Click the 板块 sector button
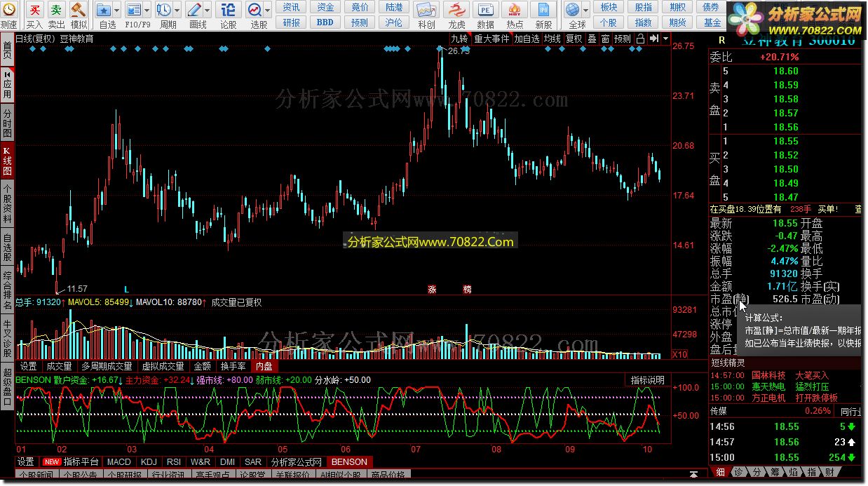This screenshot has height=486, width=868. point(609,7)
